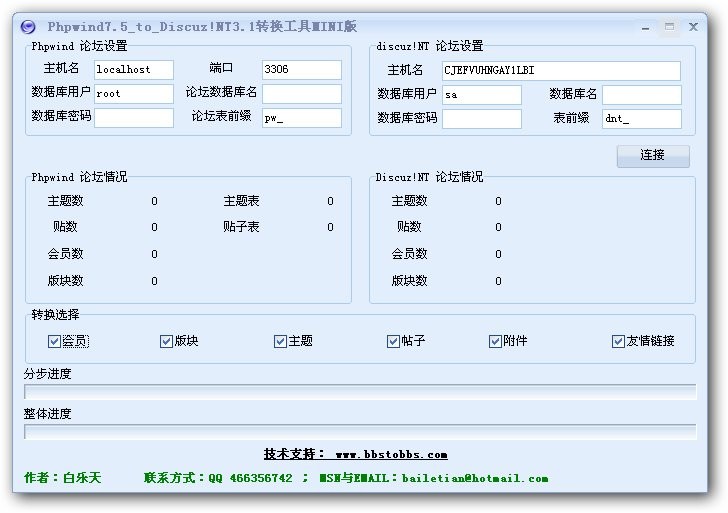Minimize the conversion tool window

coord(645,27)
